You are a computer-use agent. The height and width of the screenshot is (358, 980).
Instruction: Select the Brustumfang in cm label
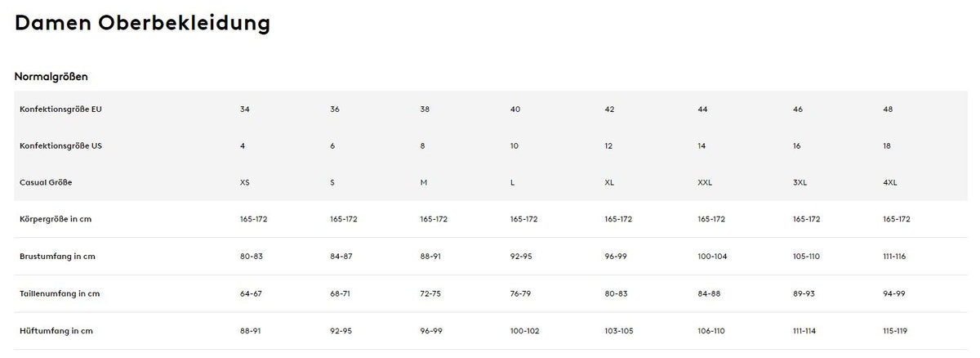pos(57,256)
